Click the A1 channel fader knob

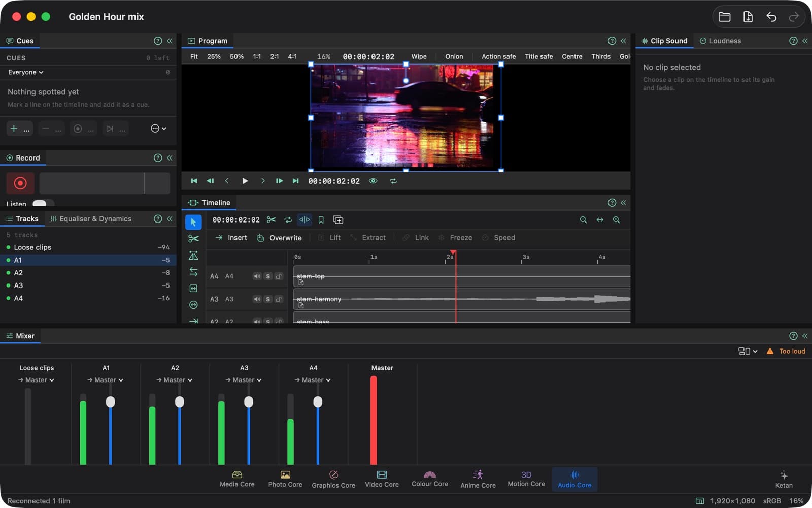coord(110,402)
